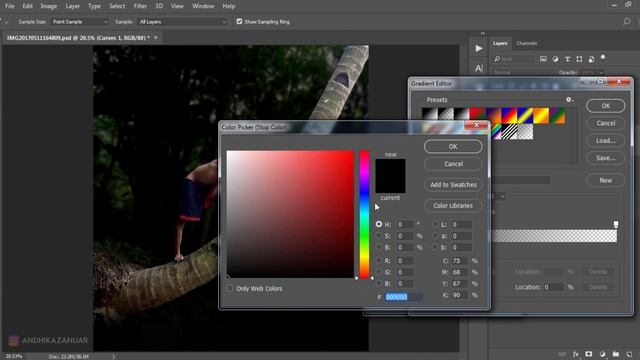
Task: Click Save... in the Gradient Editor
Action: click(606, 158)
